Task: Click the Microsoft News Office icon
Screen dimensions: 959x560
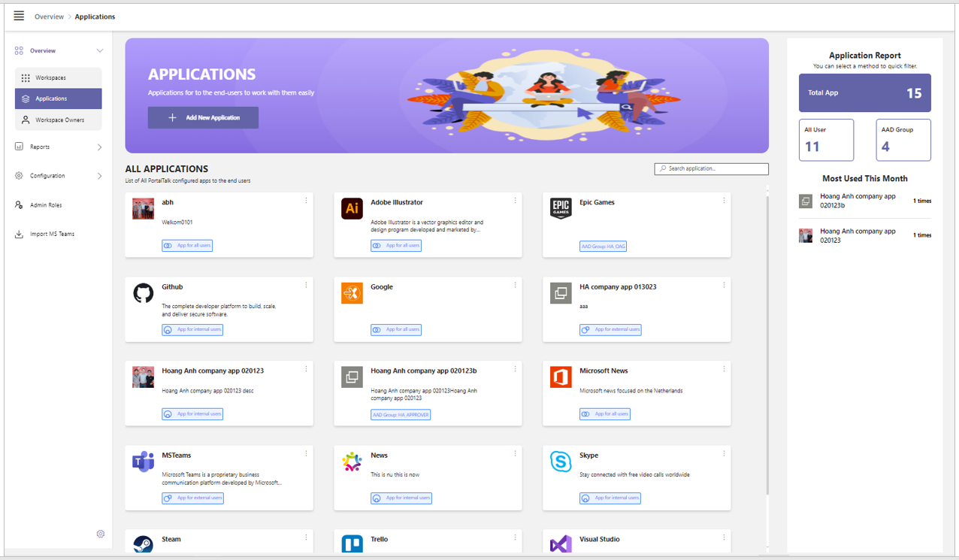Action: pos(561,377)
